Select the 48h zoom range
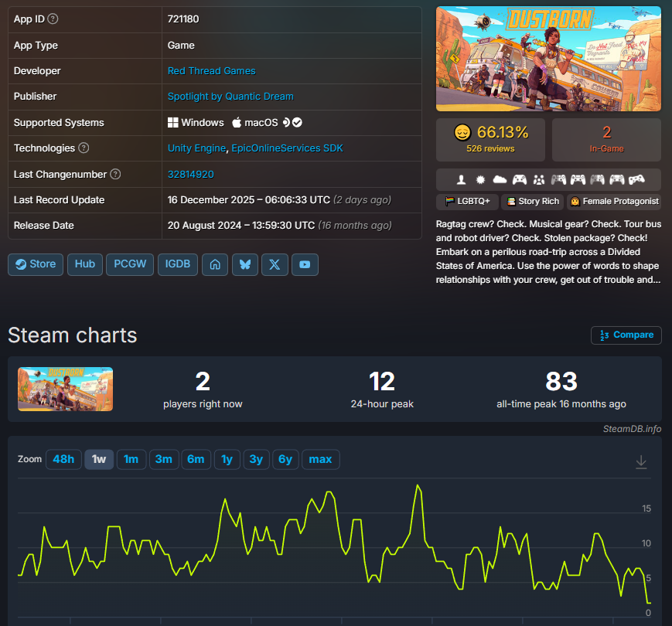Viewport: 672px width, 626px height. click(63, 460)
